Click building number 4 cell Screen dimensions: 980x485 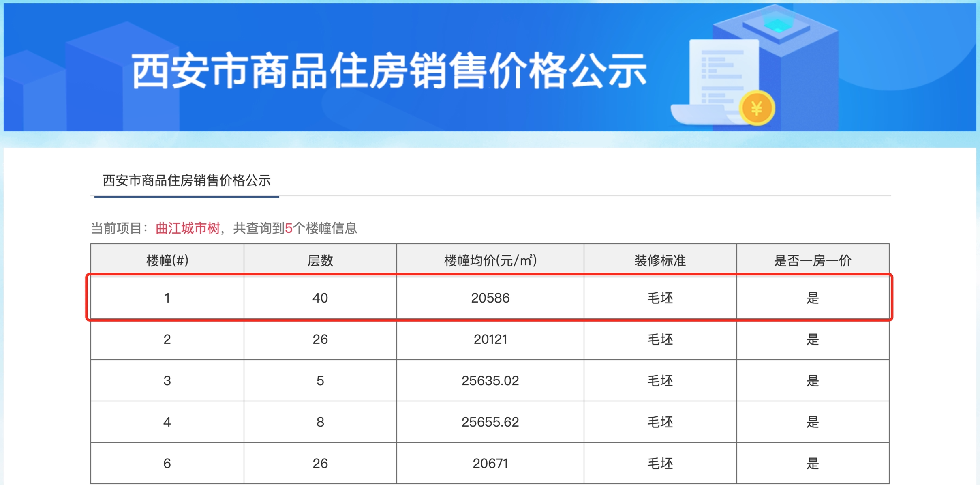(167, 422)
